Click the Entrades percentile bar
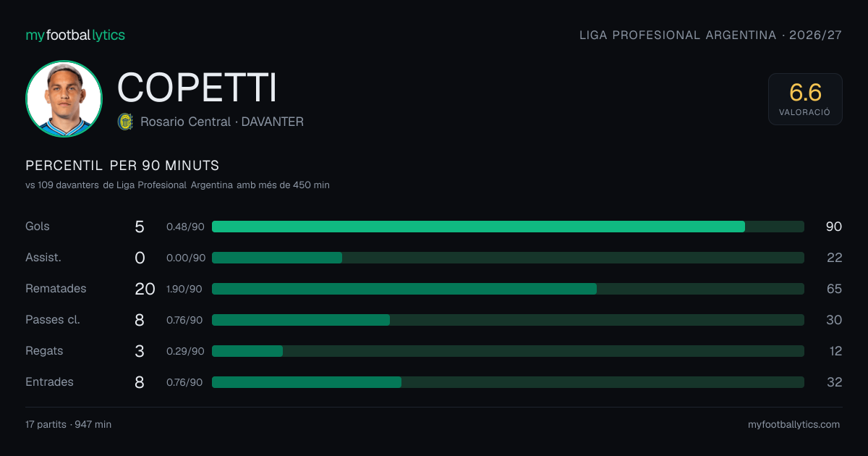Image resolution: width=868 pixels, height=456 pixels. 508,382
